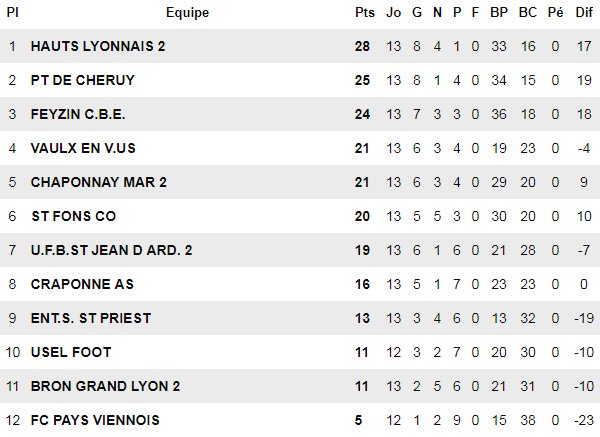
Task: Click the Equipe column header
Action: tap(188, 13)
